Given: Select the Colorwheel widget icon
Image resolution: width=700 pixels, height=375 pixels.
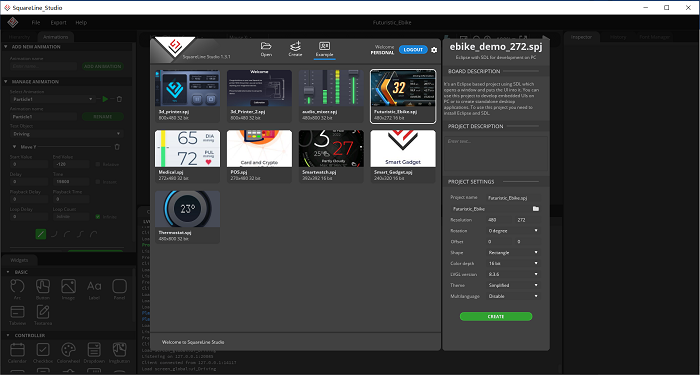Looking at the screenshot, I should pos(68,350).
